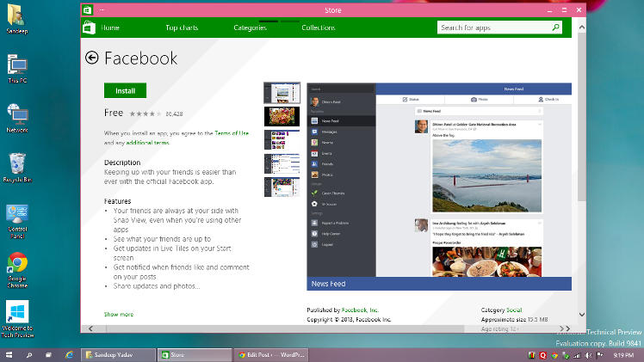Screen dimensions: 644x362
Task: Select Recycle Bin desktop icon
Action: coord(17,168)
